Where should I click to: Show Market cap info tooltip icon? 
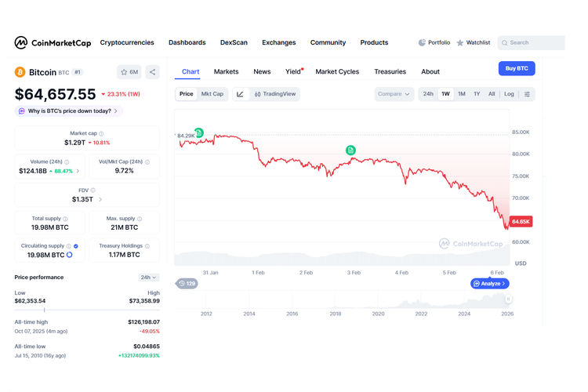tap(101, 133)
